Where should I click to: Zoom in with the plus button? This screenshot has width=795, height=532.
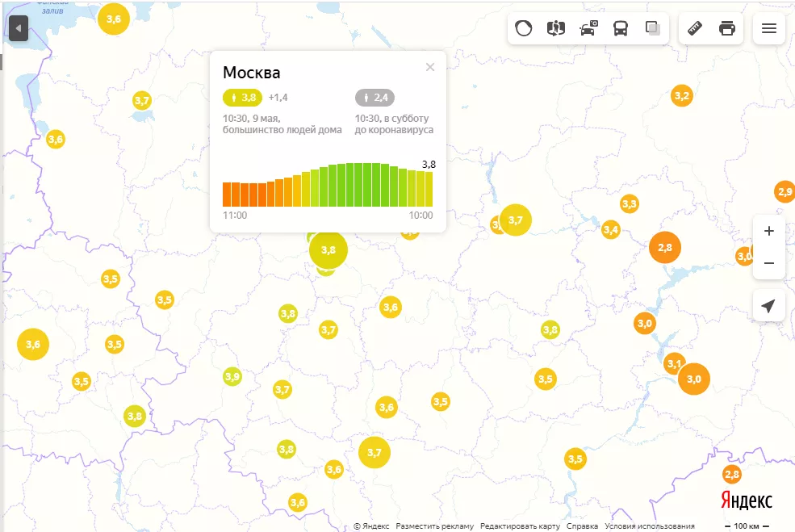(x=769, y=231)
